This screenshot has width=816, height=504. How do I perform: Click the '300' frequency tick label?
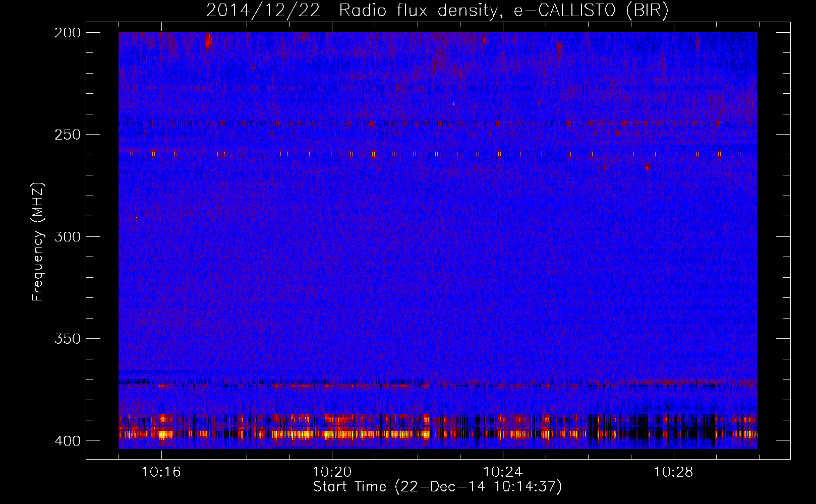[x=68, y=237]
